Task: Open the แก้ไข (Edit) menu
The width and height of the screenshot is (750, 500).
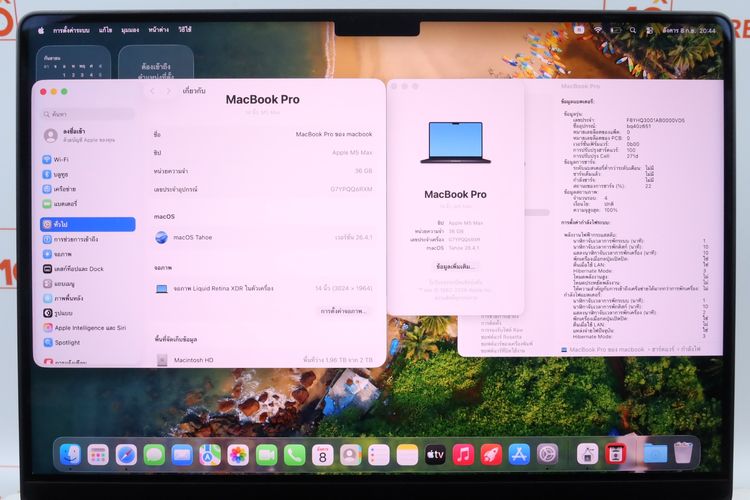Action: [105, 30]
